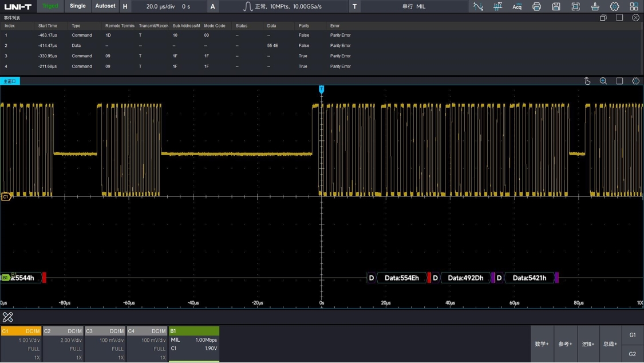Click the Bus+ add button
The image size is (644, 363).
(610, 344)
